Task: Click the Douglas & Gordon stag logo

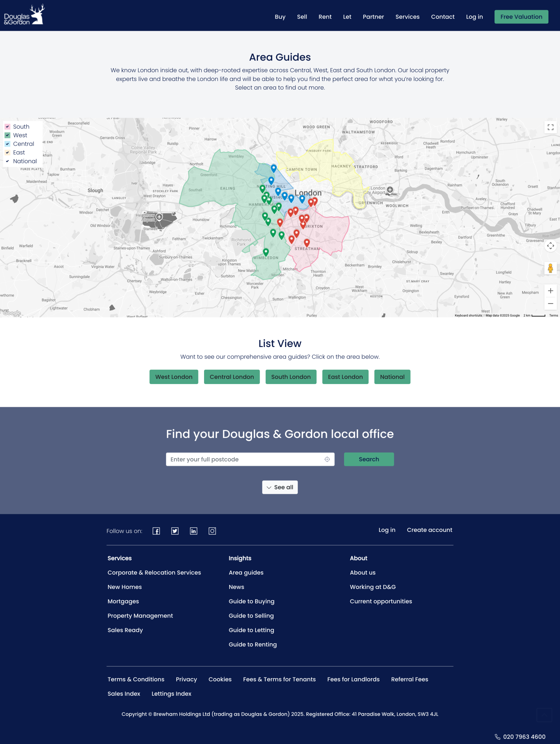Action: [24, 15]
